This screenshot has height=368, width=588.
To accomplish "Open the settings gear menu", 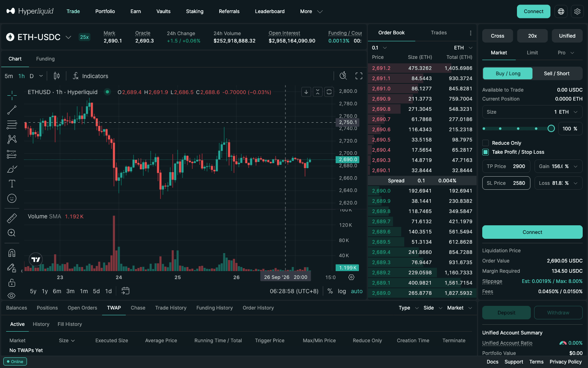I will tap(577, 11).
